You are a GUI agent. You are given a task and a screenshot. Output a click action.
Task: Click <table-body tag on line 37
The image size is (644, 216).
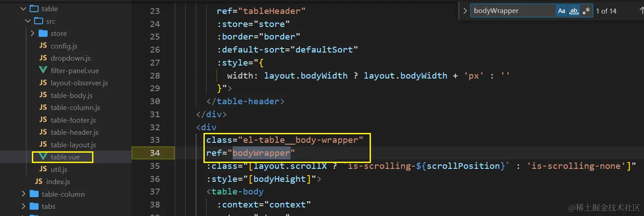235,192
